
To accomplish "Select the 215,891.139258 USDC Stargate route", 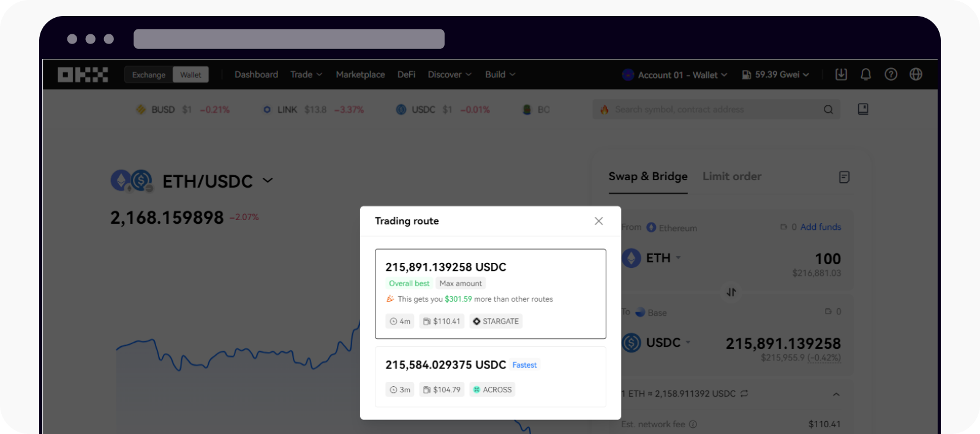I will tap(491, 294).
